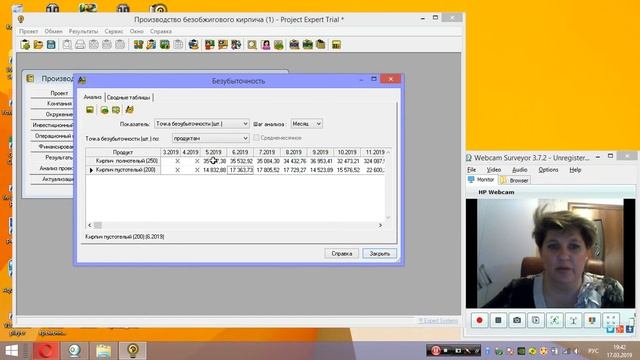Click the volume speaker icon in system tray

coord(576,351)
